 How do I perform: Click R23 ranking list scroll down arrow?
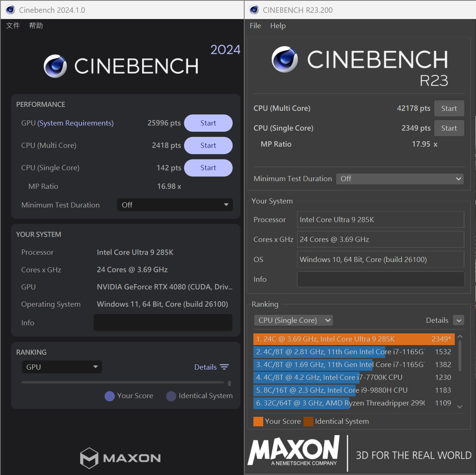click(460, 407)
